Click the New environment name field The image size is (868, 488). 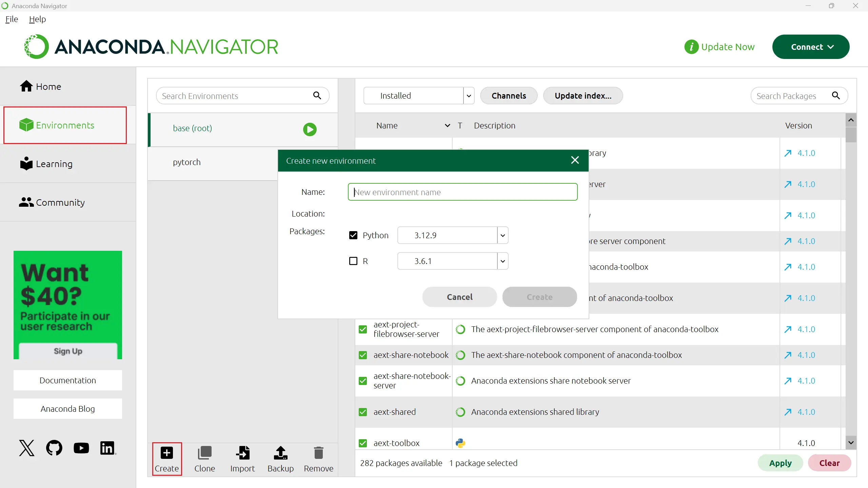click(462, 192)
